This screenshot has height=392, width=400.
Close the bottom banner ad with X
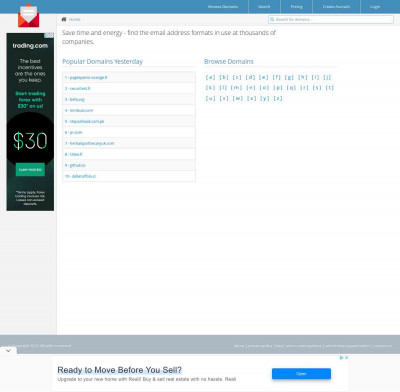pos(346,357)
